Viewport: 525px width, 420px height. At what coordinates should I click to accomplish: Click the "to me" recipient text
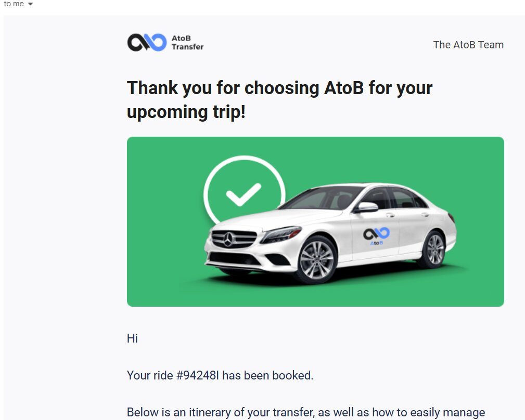pos(14,4)
